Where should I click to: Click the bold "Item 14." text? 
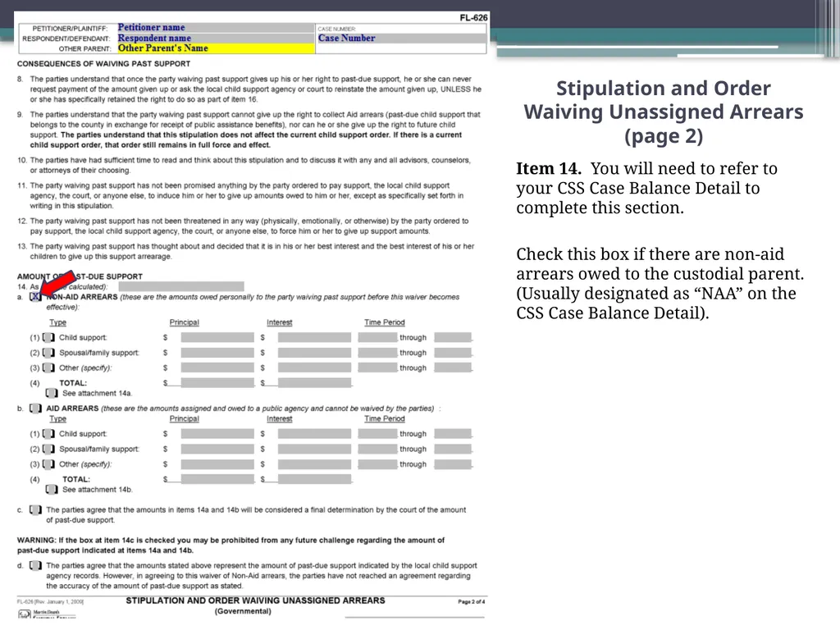(549, 169)
